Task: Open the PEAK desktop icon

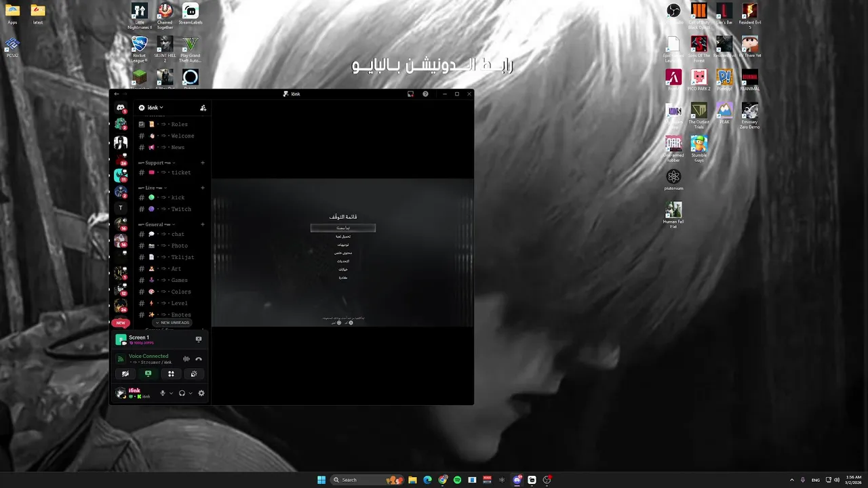Action: [x=724, y=113]
